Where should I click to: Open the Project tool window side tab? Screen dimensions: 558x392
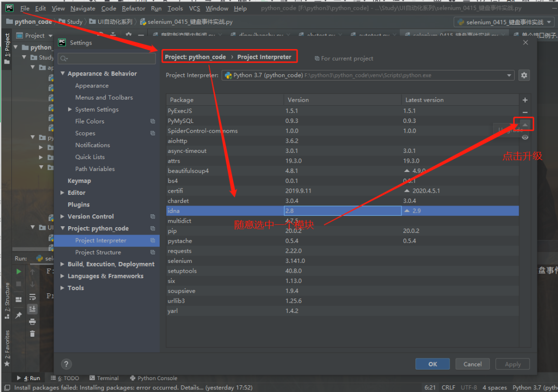pyautogui.click(x=7, y=49)
